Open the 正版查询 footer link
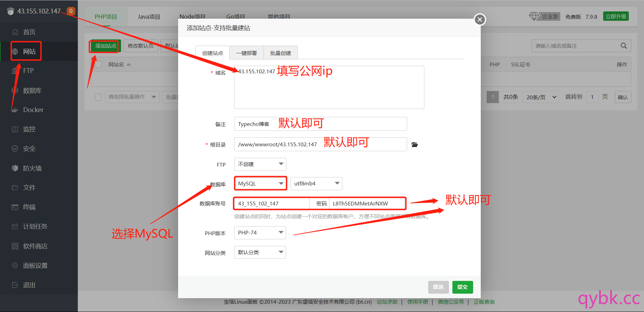Screen dimensions: 644x312 point(484,302)
